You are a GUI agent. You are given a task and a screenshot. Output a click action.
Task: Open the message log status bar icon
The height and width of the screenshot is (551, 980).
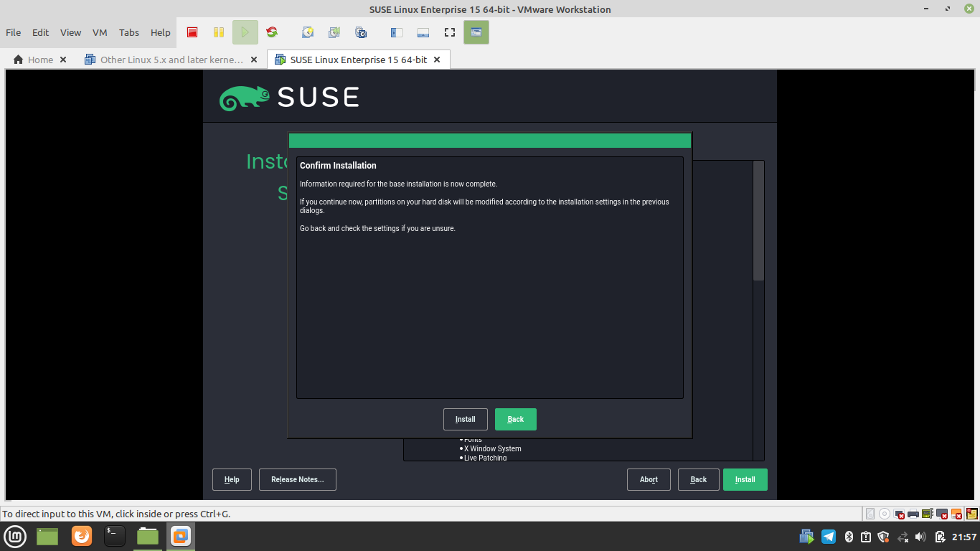[972, 514]
